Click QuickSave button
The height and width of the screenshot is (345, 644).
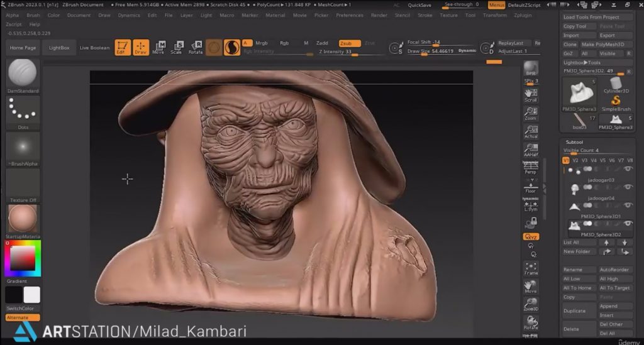pos(419,5)
